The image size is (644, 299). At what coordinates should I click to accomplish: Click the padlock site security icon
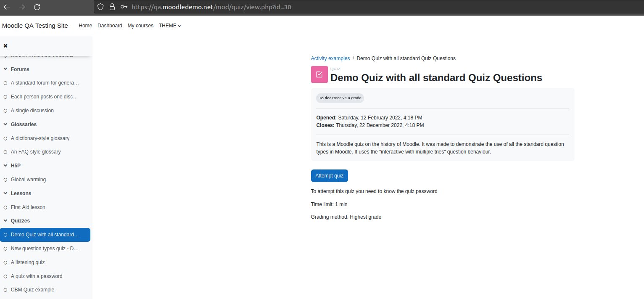(112, 7)
